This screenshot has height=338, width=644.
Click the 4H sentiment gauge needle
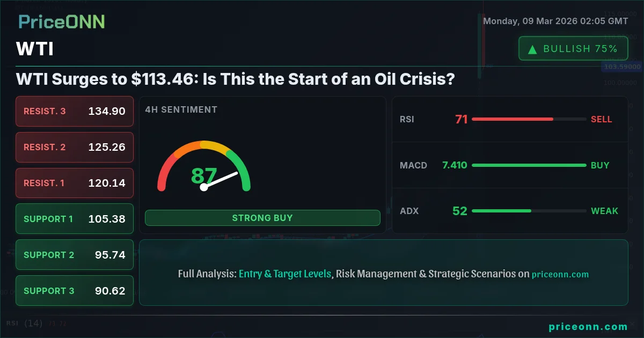coord(220,180)
